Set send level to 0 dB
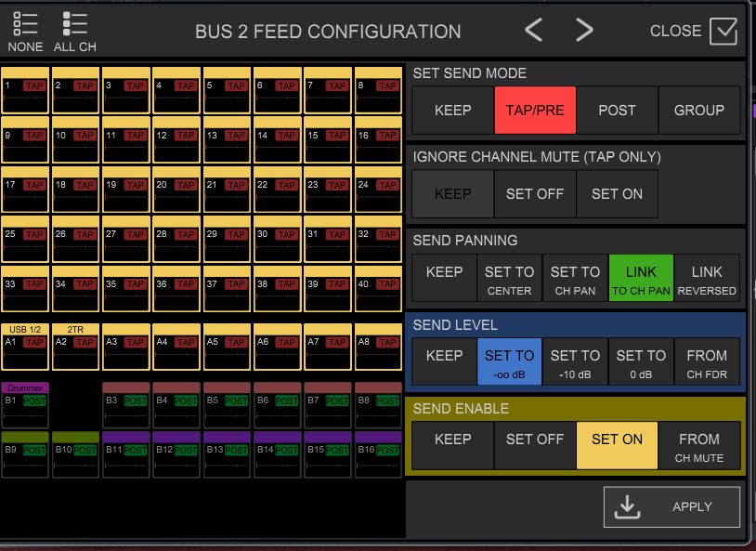 [641, 361]
